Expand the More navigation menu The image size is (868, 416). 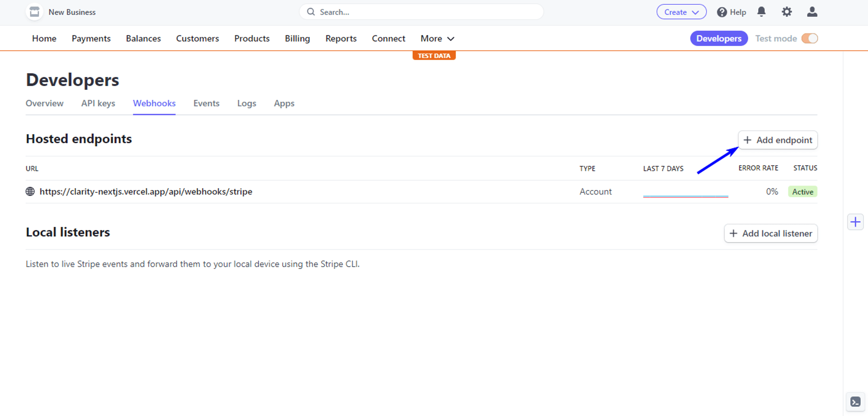[437, 39]
